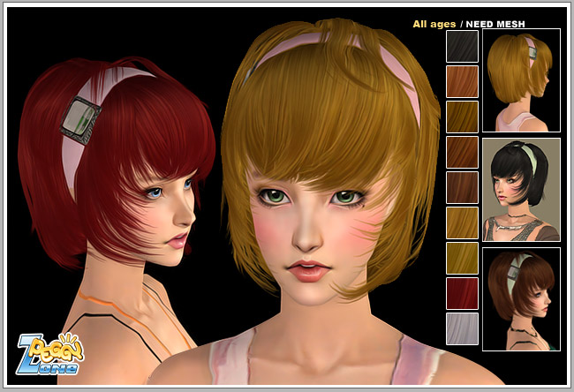Pick the dark red hair color swatch
The image size is (574, 392).
click(462, 293)
